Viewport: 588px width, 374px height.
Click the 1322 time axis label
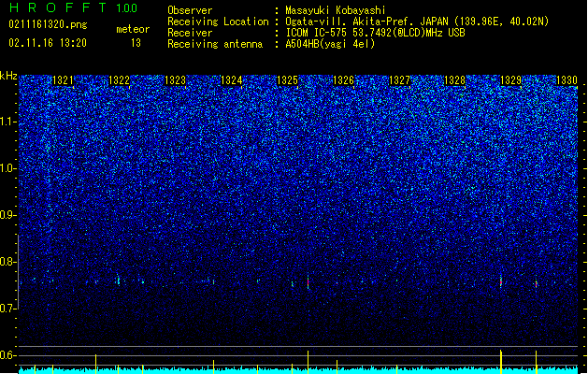(x=119, y=80)
